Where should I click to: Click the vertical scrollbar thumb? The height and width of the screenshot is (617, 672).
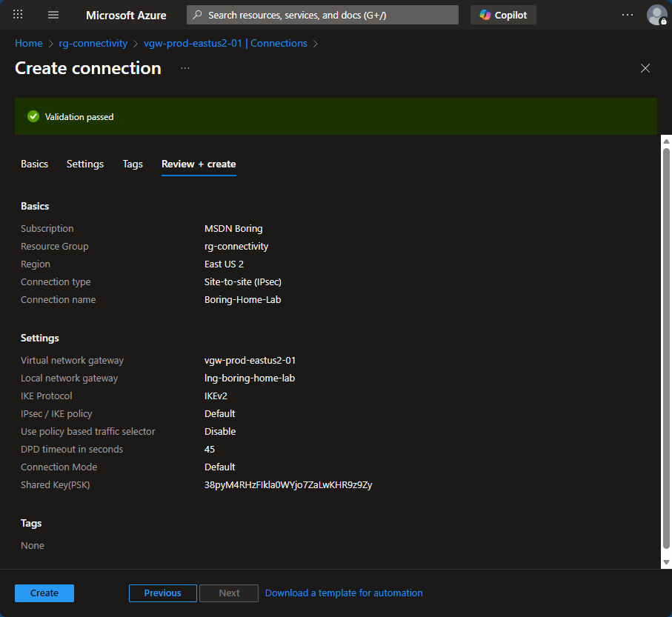(666, 348)
